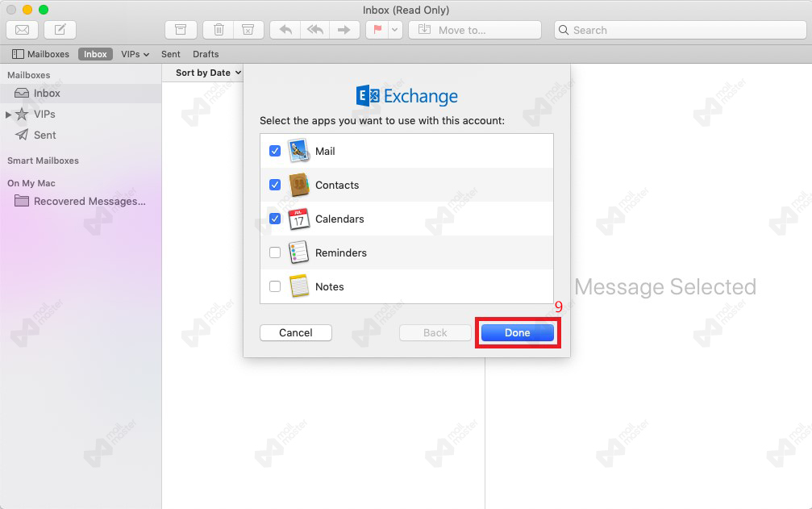Enable the Notes checkbox
Viewport: 812px width, 509px height.
point(275,286)
